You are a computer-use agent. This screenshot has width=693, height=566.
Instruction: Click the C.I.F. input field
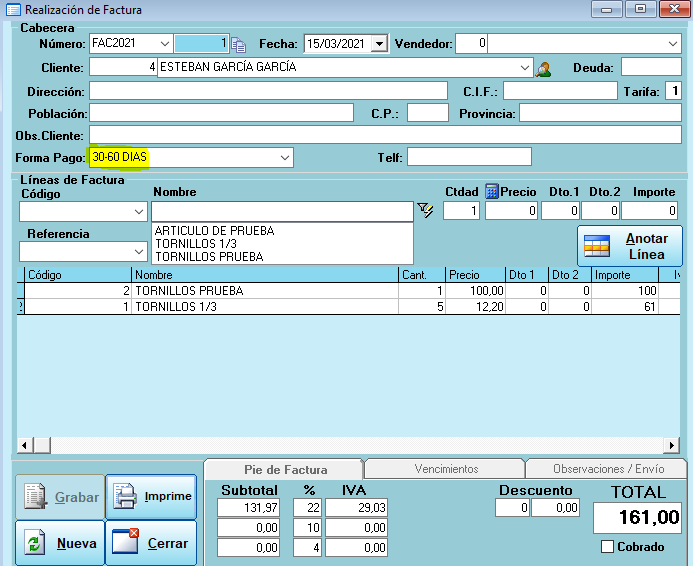click(560, 91)
